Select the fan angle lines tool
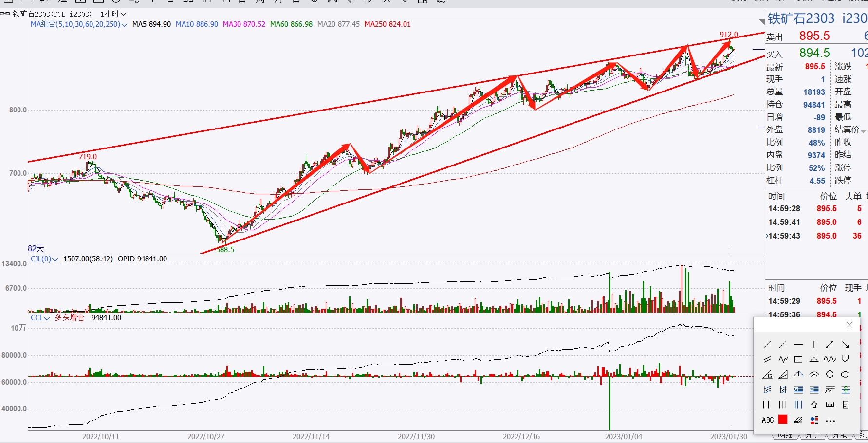 (783, 374)
